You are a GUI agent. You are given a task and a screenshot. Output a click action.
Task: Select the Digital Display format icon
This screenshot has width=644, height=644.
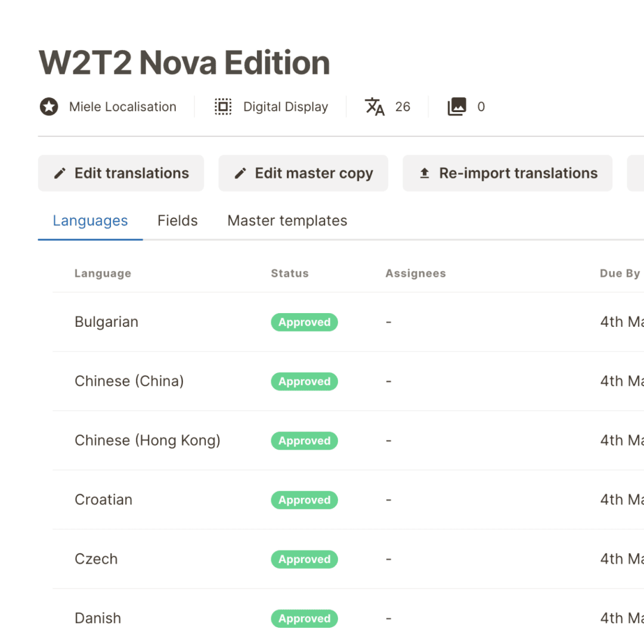(x=223, y=106)
